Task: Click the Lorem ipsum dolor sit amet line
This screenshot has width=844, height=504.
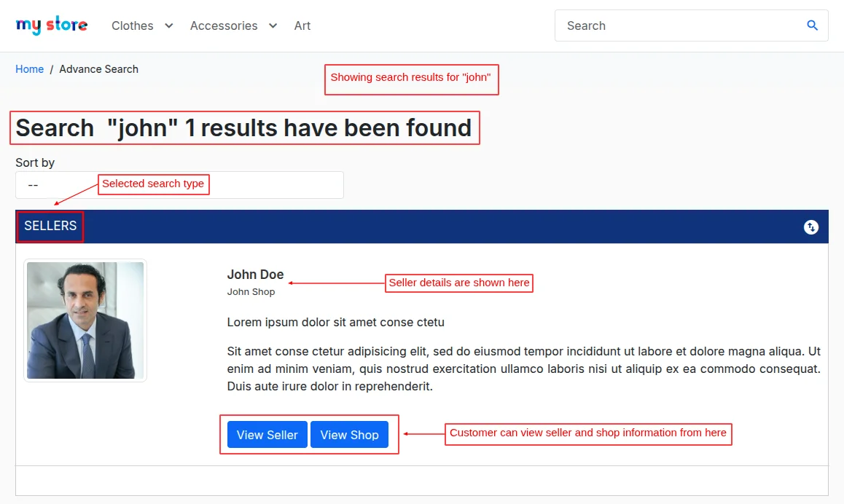Action: click(x=336, y=322)
